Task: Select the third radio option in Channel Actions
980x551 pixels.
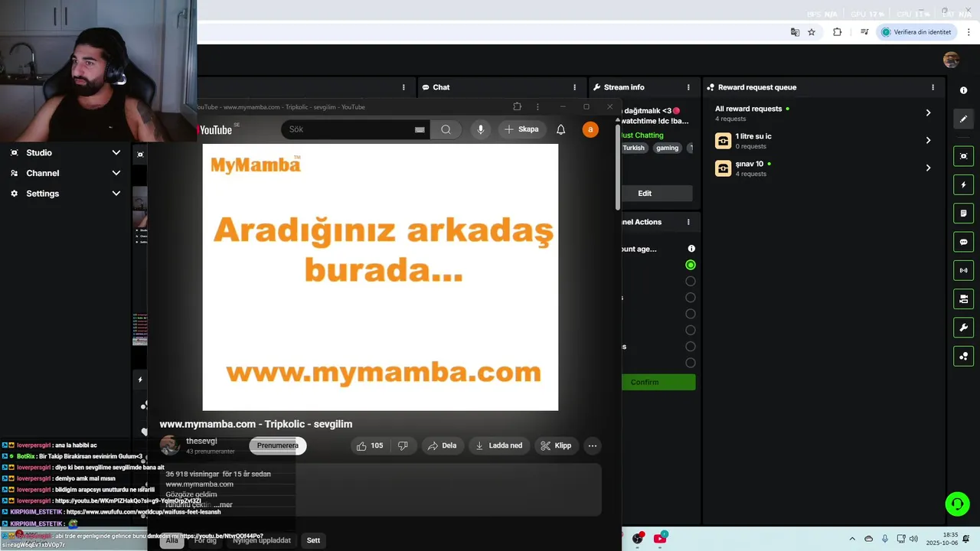Action: (691, 298)
